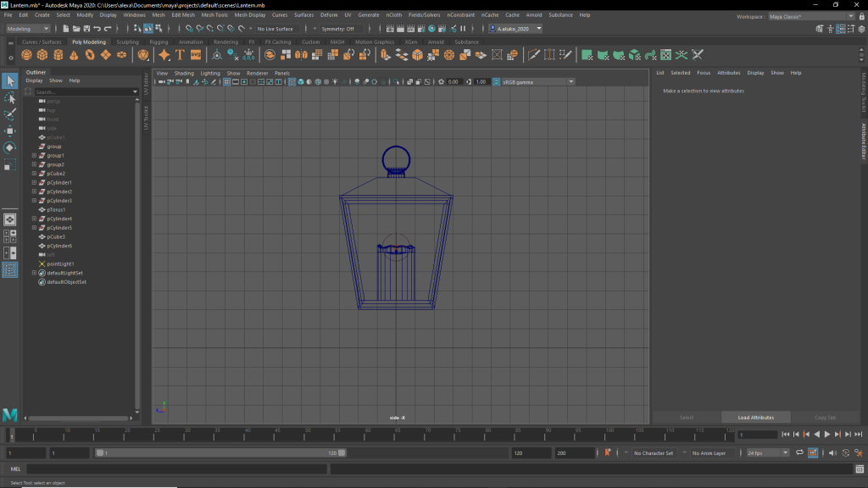
Task: Switch to the Sculpting shelf tab
Action: 127,42
